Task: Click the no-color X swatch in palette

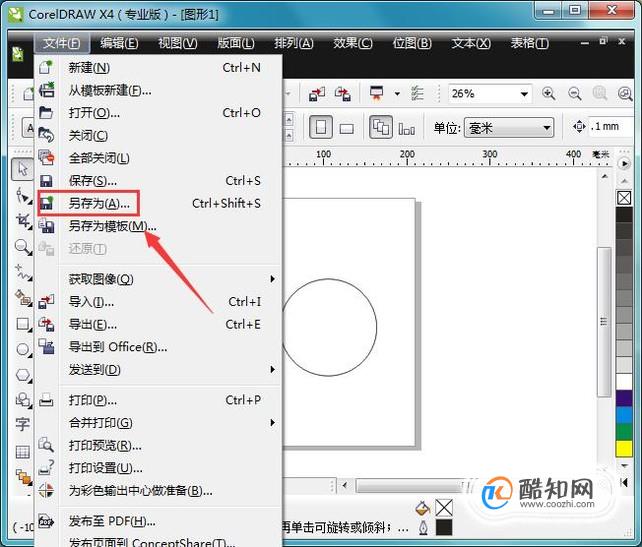Action: point(624,198)
